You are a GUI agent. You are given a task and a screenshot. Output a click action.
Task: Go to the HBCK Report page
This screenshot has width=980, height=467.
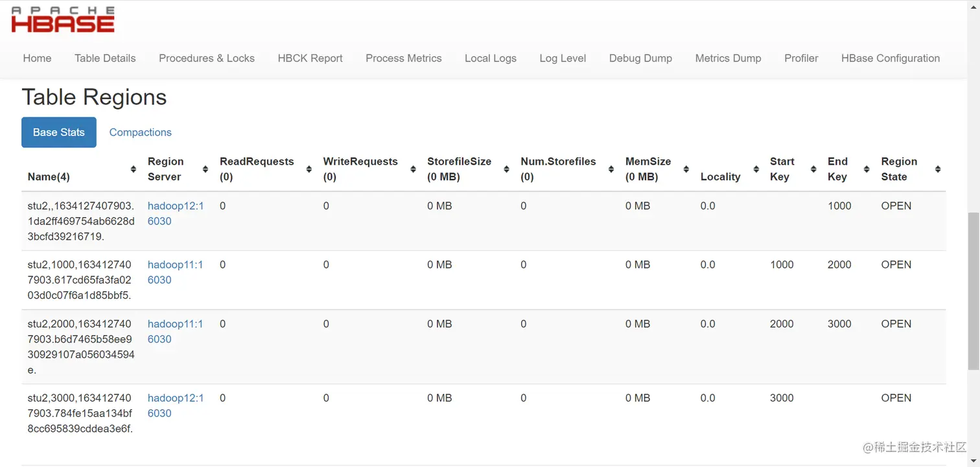pos(310,58)
